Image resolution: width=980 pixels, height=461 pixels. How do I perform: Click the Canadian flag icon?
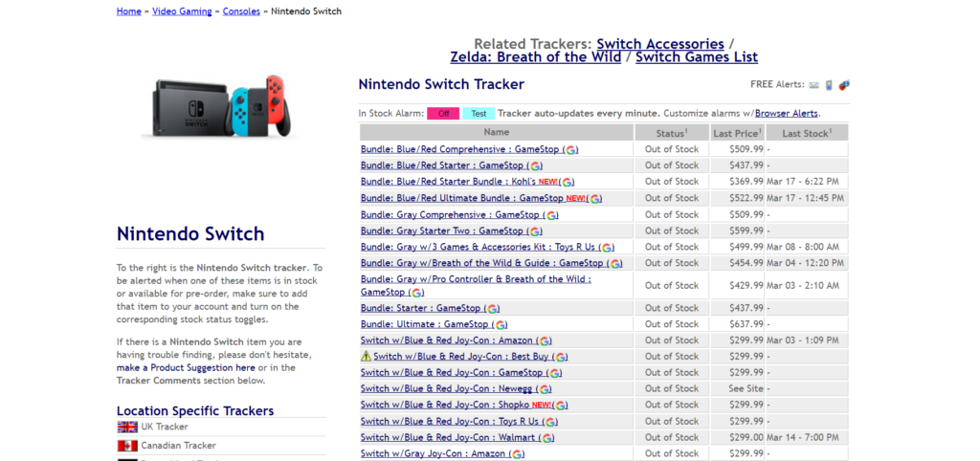(127, 446)
